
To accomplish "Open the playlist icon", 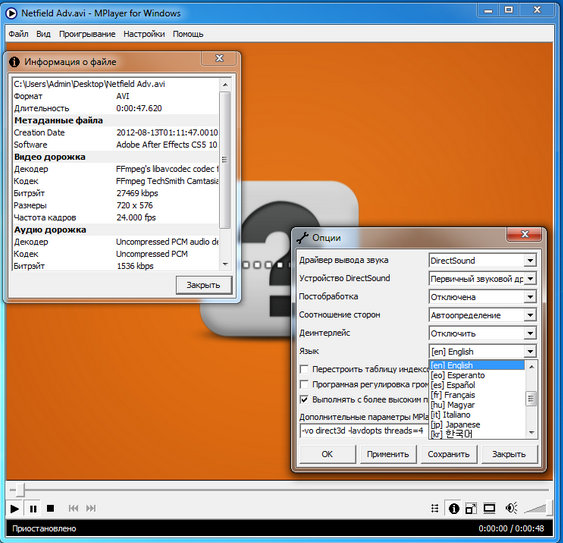I will pyautogui.click(x=434, y=508).
